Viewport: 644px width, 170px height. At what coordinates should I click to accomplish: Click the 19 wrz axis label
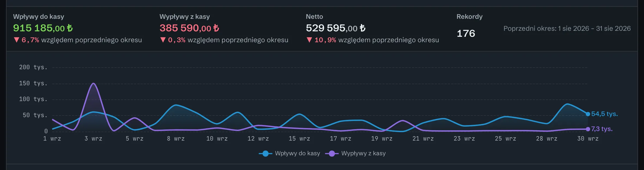(x=382, y=139)
